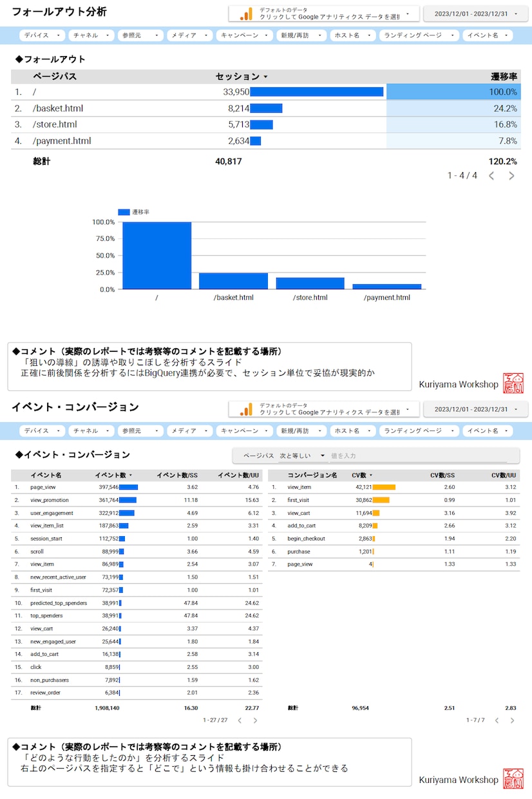Click the /payment.html bar in the chart
The image size is (532, 799).
click(386, 287)
